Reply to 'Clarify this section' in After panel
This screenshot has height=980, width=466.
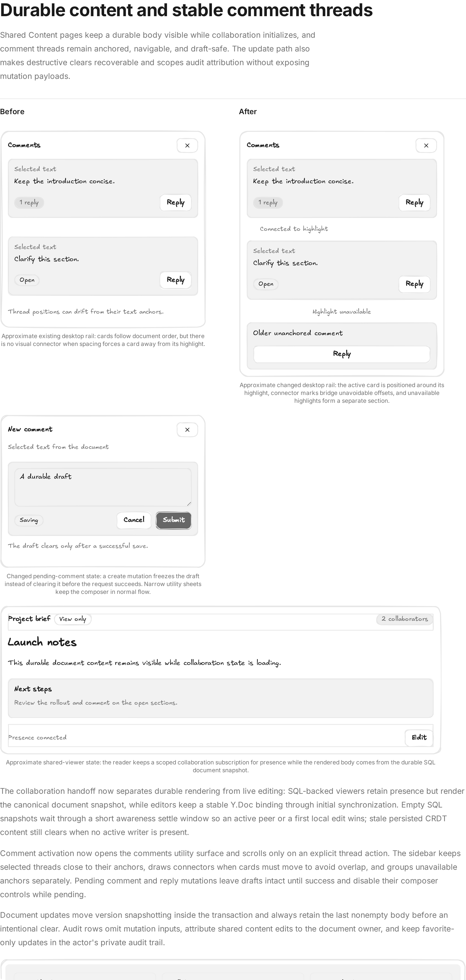pyautogui.click(x=414, y=284)
